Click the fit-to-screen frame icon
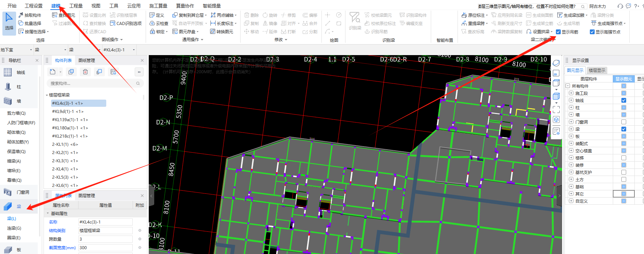 [x=556, y=109]
